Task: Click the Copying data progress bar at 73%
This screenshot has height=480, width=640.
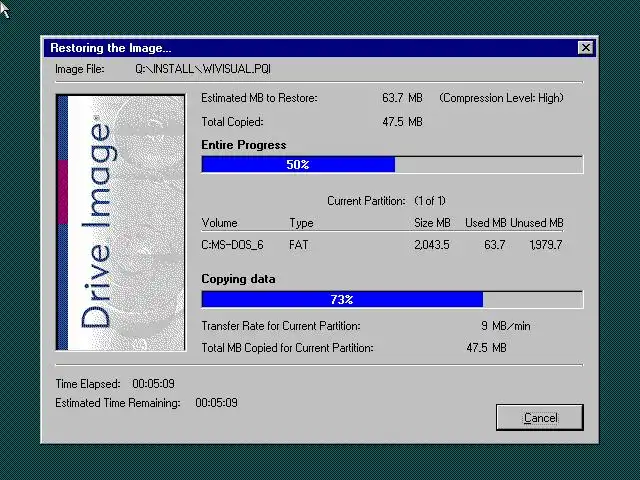Action: point(392,300)
